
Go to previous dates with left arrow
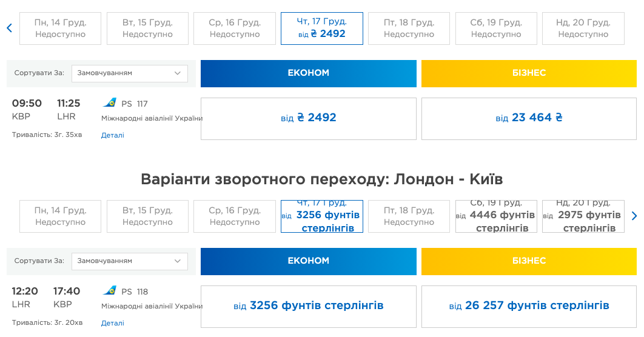pos(10,28)
